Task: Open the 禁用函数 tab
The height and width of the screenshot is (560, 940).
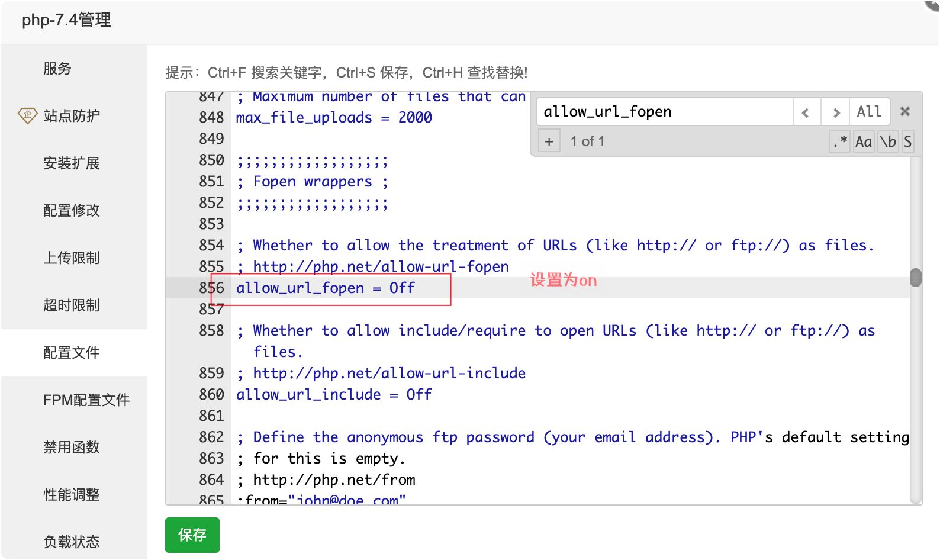Action: pos(74,448)
